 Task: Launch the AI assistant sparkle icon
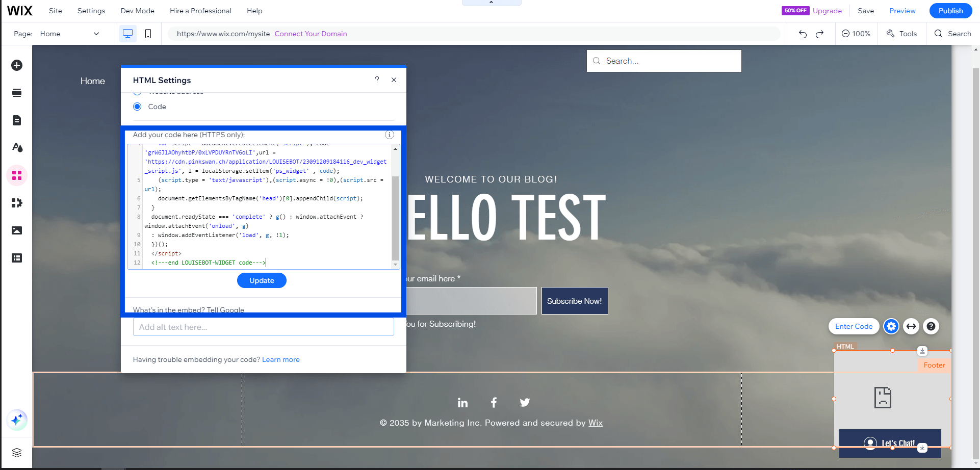[17, 420]
